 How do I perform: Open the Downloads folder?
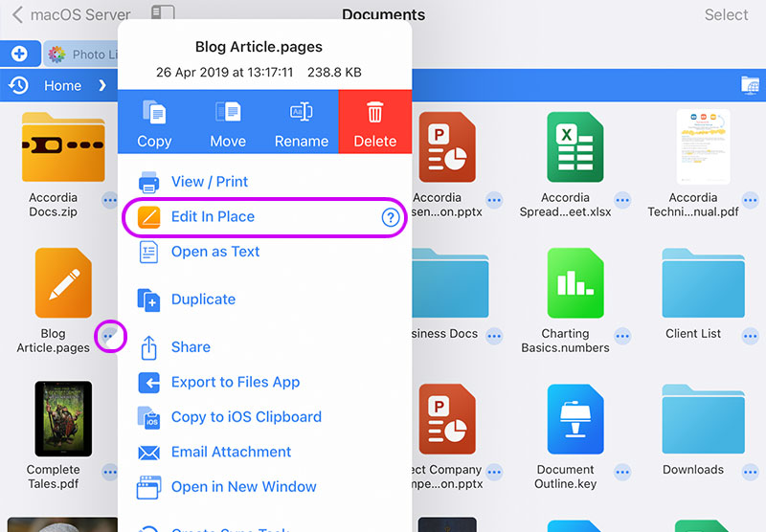tap(703, 419)
